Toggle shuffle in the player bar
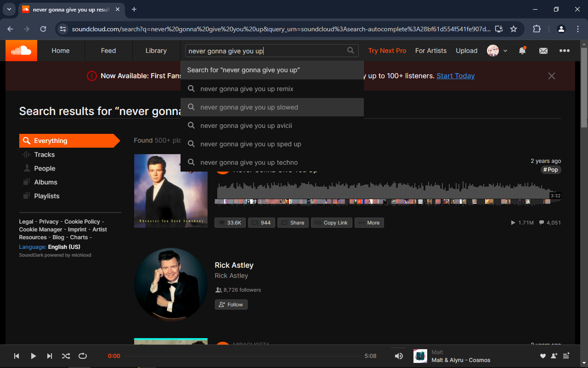This screenshot has height=368, width=588. pyautogui.click(x=66, y=356)
